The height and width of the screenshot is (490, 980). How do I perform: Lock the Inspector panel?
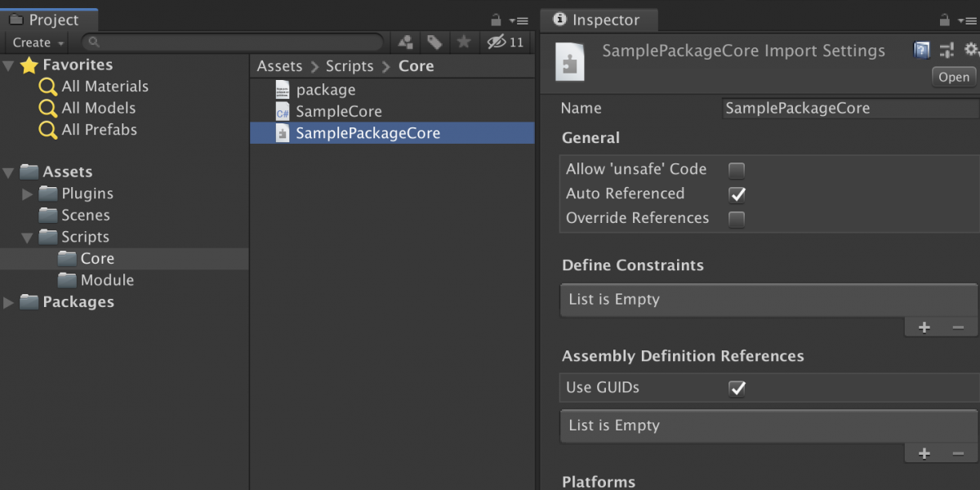945,20
